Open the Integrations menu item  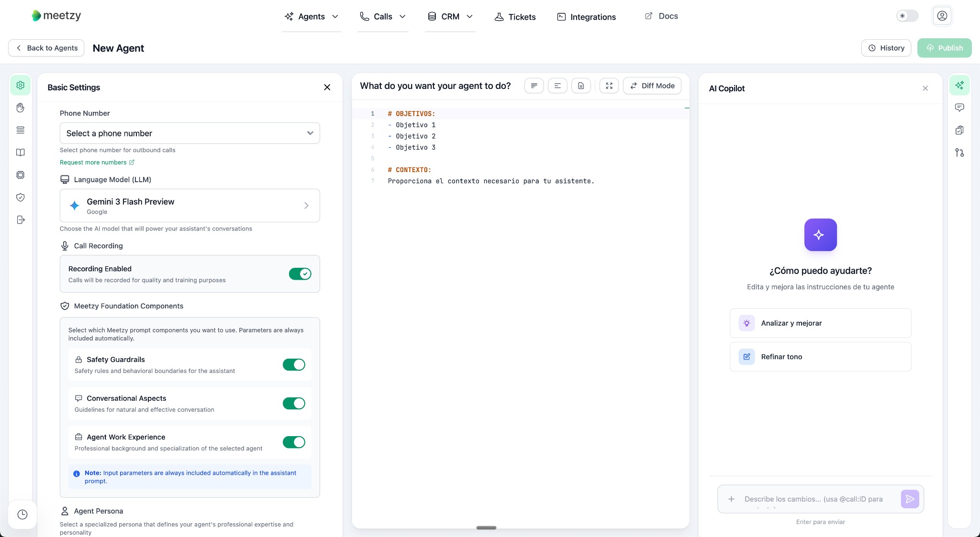click(586, 17)
